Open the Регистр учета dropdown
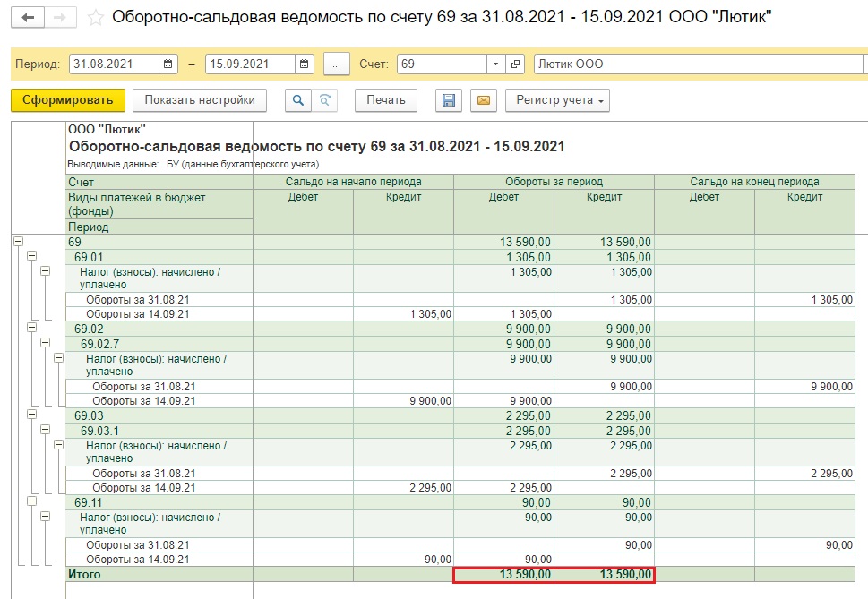 557,100
